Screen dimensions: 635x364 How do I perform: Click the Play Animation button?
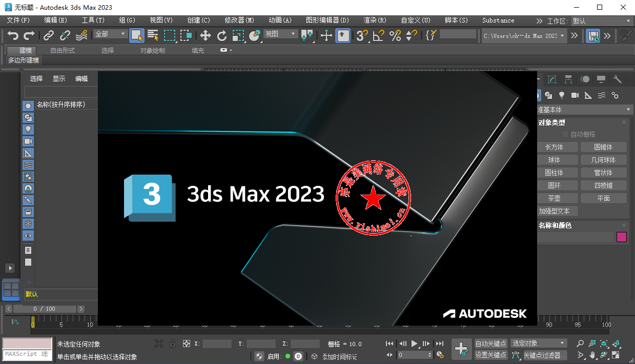[415, 344]
